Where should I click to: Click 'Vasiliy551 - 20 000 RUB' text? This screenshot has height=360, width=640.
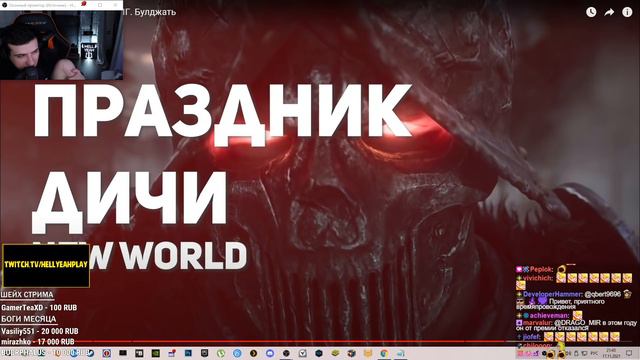40,331
